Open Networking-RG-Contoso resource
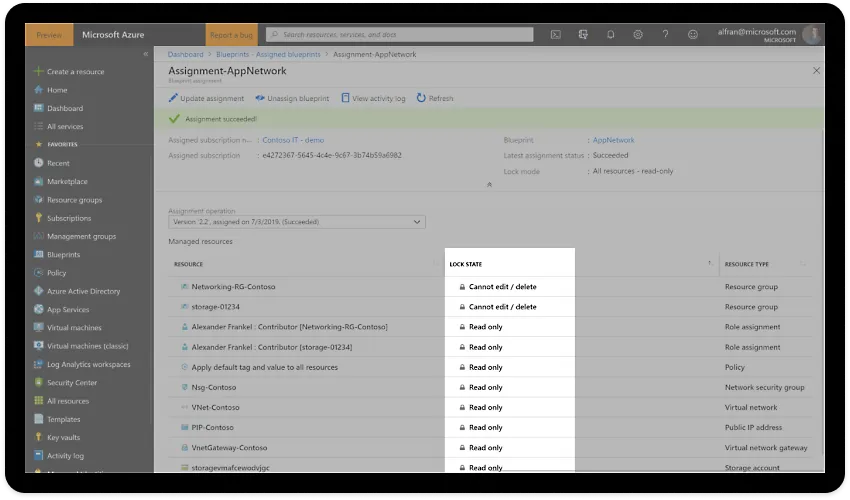This screenshot has width=850, height=500. pos(233,287)
